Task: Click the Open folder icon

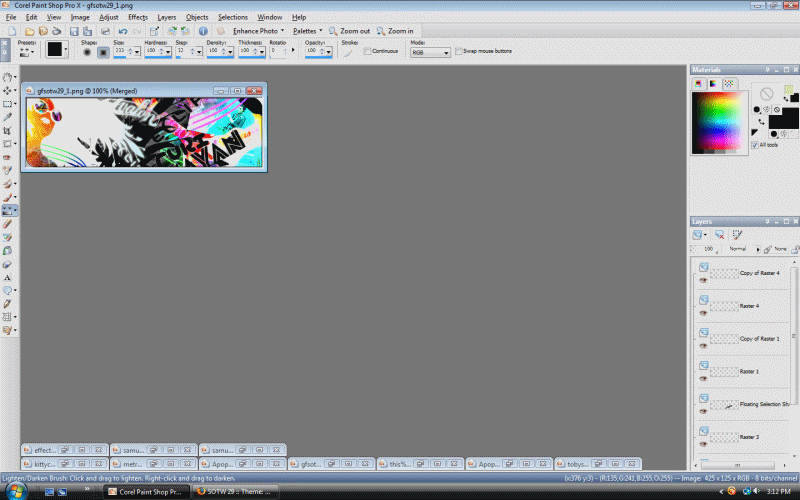Action: click(x=30, y=31)
